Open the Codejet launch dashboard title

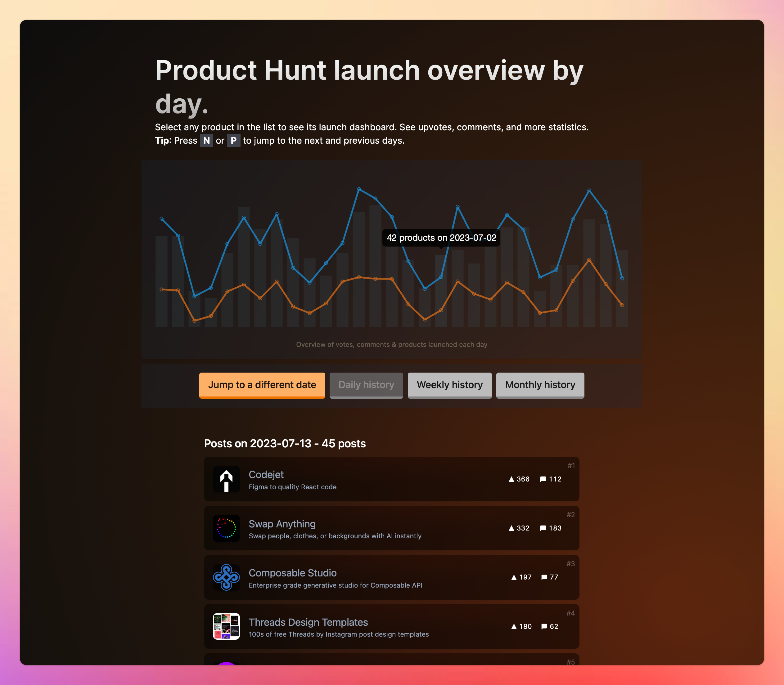pyautogui.click(x=266, y=475)
